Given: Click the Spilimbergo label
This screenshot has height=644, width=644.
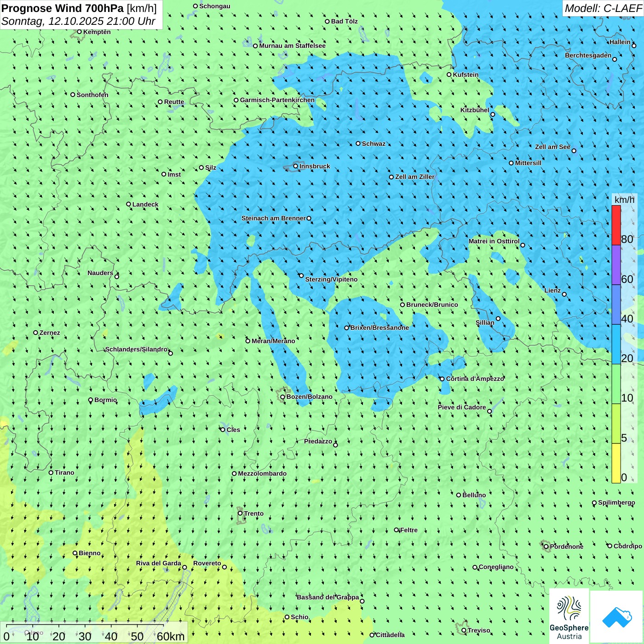Looking at the screenshot, I should click(616, 502).
